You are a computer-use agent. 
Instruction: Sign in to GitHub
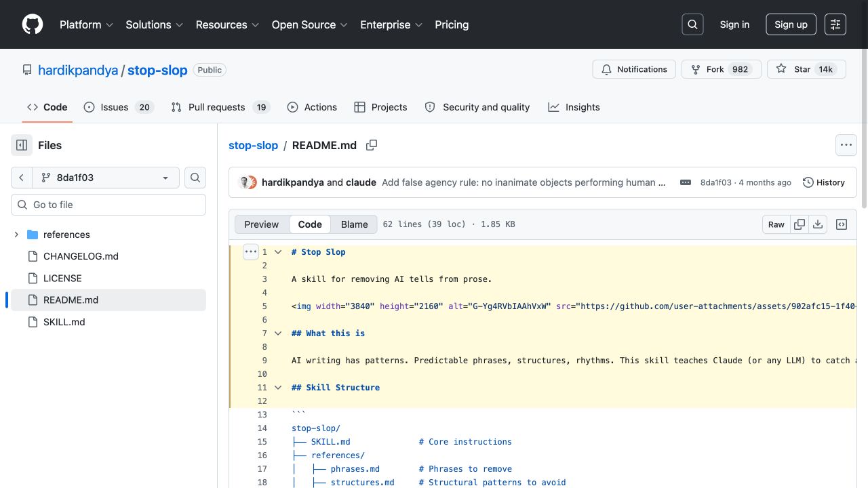(x=734, y=24)
